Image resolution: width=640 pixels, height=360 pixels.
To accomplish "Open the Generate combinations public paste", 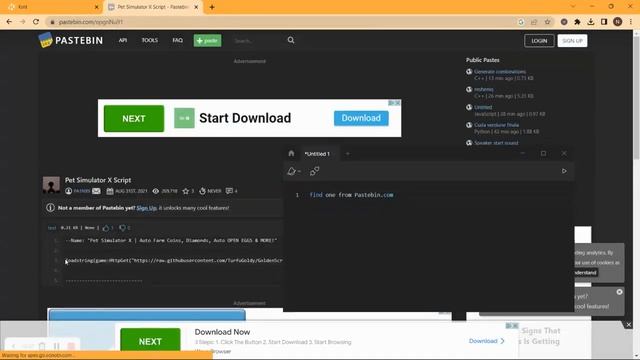I will (x=500, y=71).
